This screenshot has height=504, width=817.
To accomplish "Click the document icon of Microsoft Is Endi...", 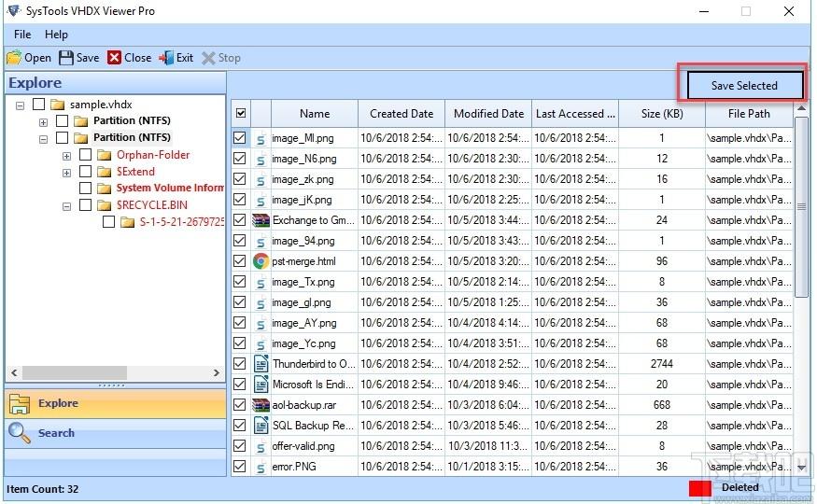I will pos(261,385).
